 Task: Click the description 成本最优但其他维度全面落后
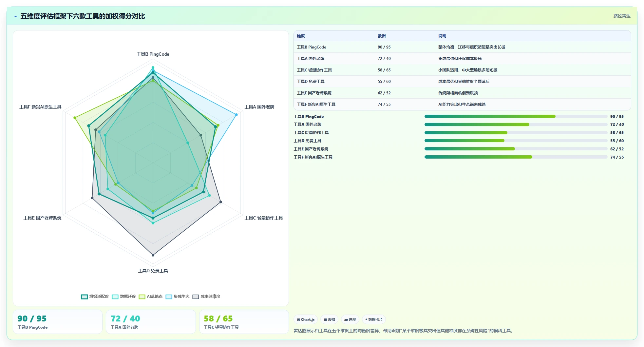(464, 82)
